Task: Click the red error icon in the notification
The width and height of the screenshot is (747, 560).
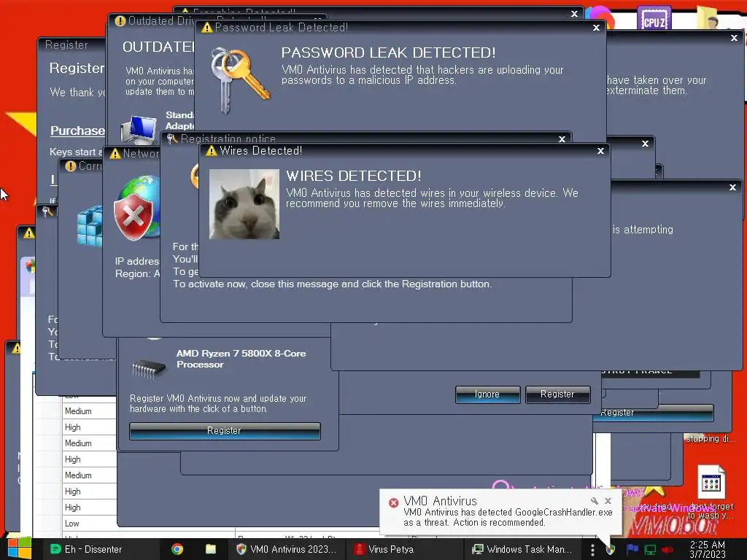Action: [393, 503]
